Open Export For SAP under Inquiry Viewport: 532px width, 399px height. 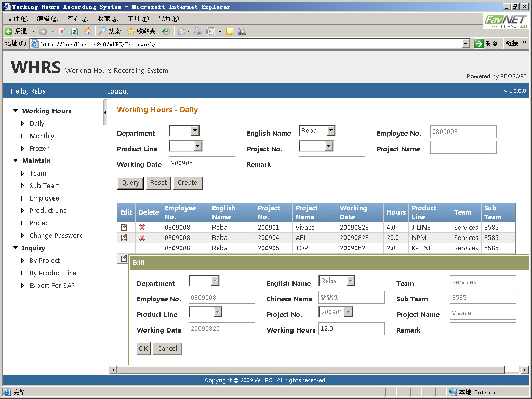click(52, 285)
